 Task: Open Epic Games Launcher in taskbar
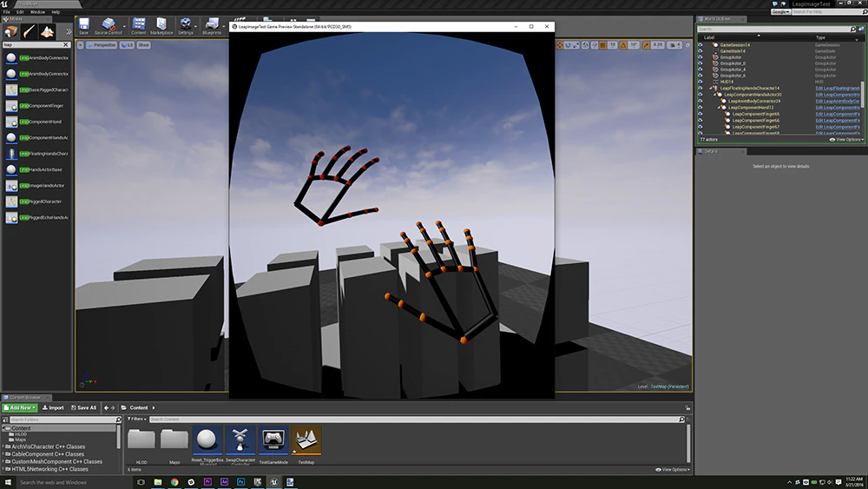(258, 482)
